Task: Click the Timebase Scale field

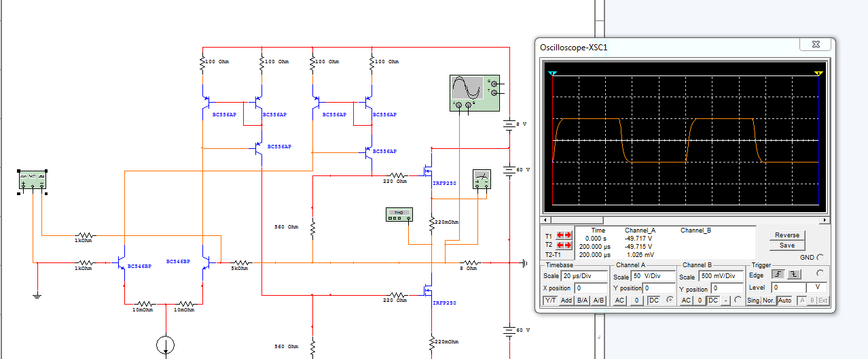Action: pyautogui.click(x=585, y=277)
